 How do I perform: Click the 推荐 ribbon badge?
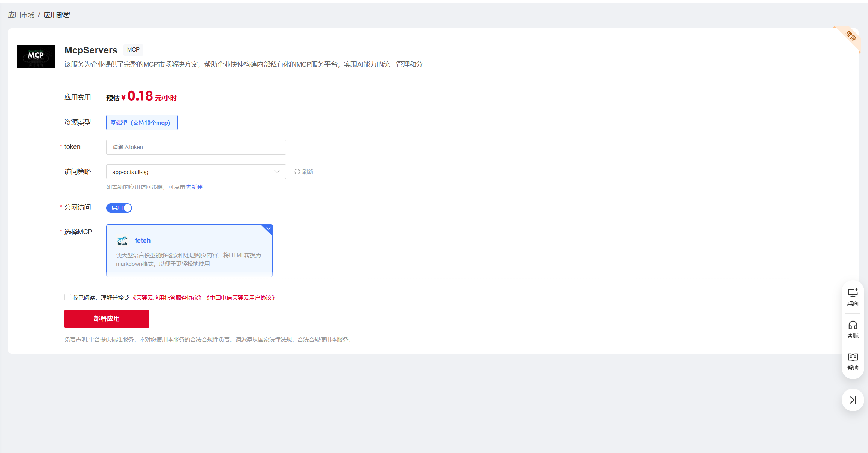pyautogui.click(x=850, y=36)
